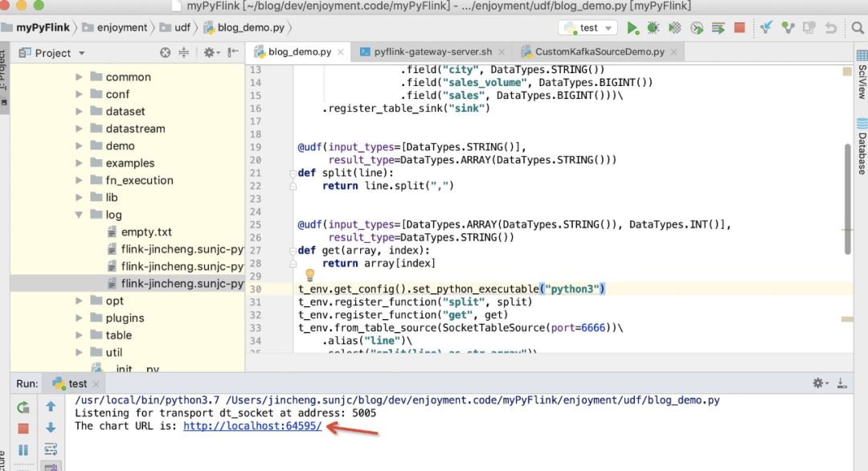Click the undo revert arrow icon
868x471 pixels.
831,27
